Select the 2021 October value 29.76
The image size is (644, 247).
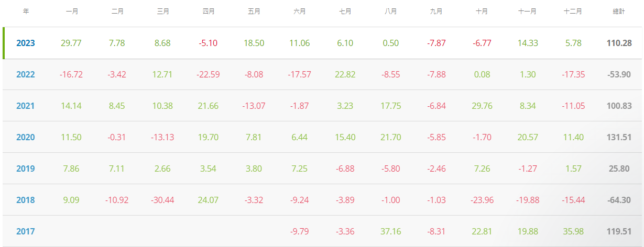[x=482, y=106]
